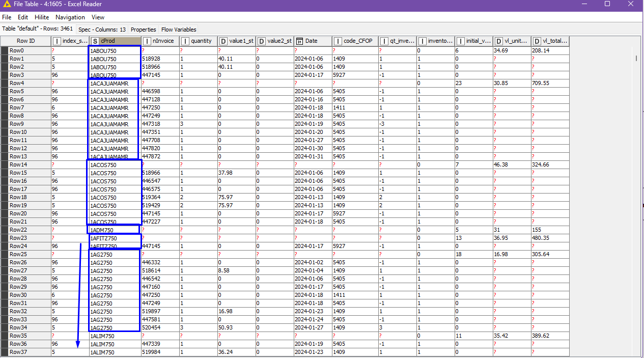644x358 pixels.
Task: Open the Navigation menu
Action: pyautogui.click(x=70, y=17)
